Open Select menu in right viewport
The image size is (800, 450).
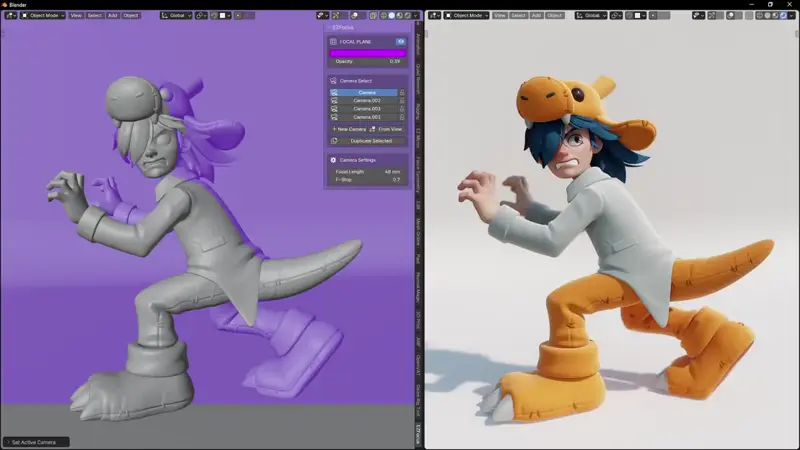(518, 15)
